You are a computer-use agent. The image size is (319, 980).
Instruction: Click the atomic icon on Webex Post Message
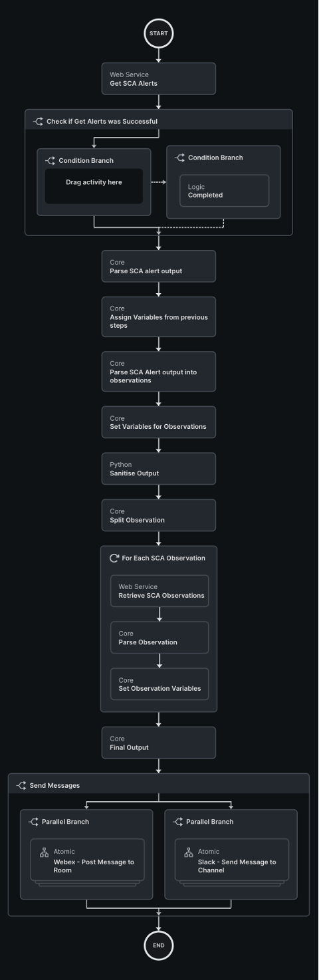pyautogui.click(x=45, y=852)
